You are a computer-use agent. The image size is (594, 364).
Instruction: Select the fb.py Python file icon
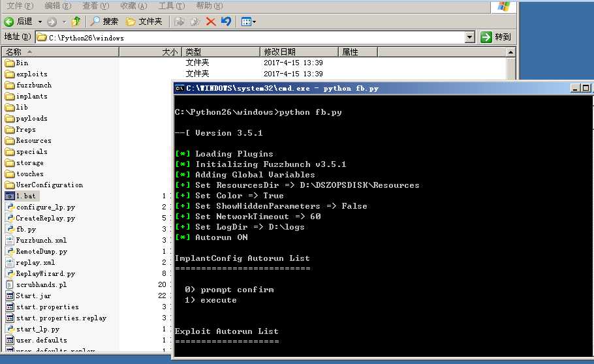pos(10,229)
